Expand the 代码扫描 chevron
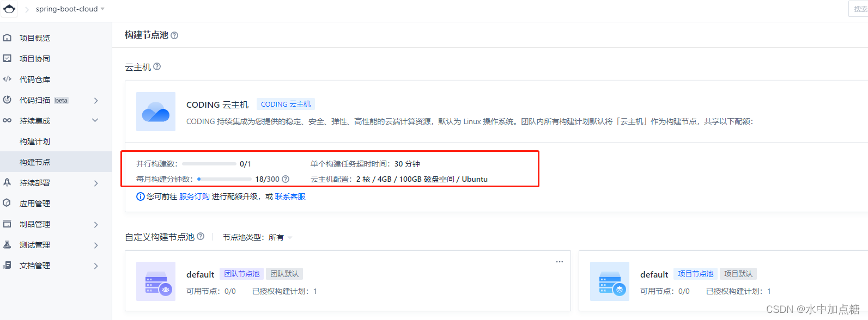Viewport: 868px width, 320px height. [96, 101]
